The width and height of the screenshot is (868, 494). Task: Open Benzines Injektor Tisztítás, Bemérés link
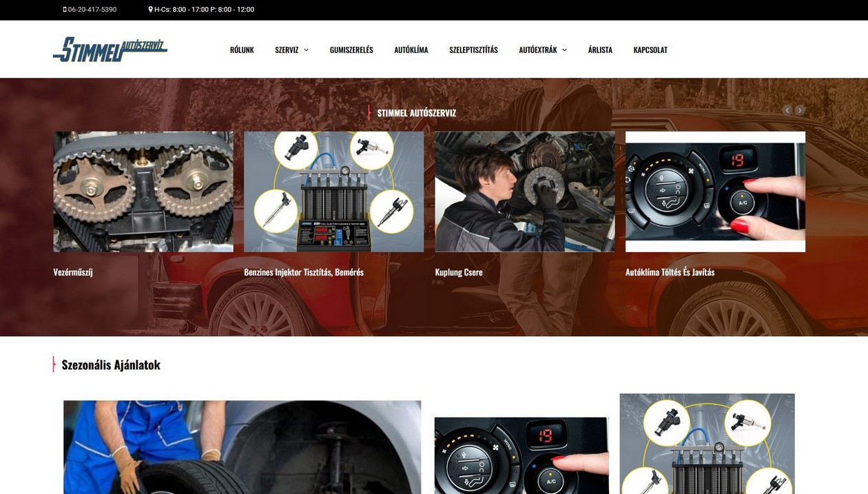(x=304, y=272)
